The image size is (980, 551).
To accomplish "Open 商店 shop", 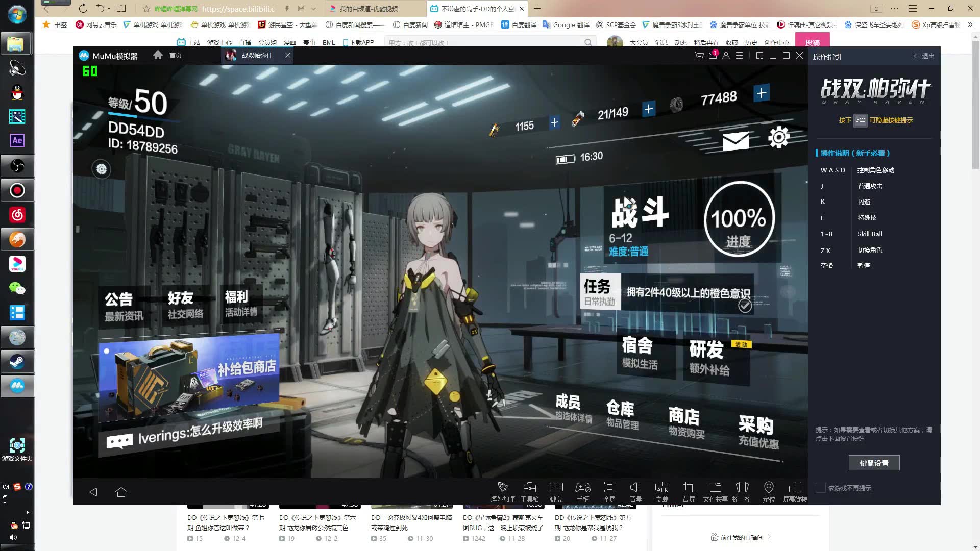I will 686,422.
